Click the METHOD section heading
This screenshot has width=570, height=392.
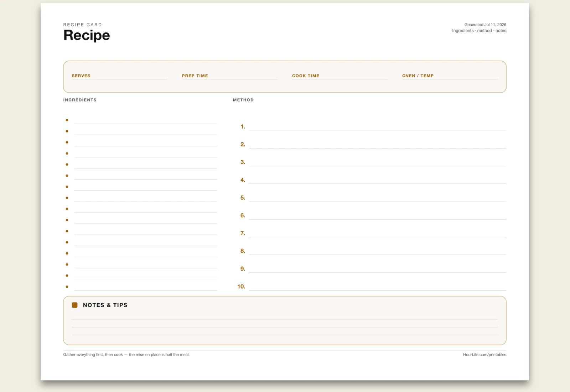tap(243, 100)
